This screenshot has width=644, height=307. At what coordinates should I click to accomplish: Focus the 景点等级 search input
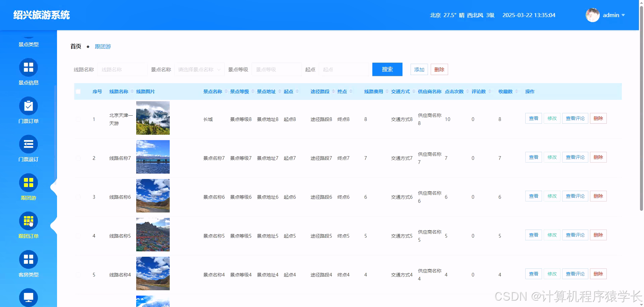point(277,69)
